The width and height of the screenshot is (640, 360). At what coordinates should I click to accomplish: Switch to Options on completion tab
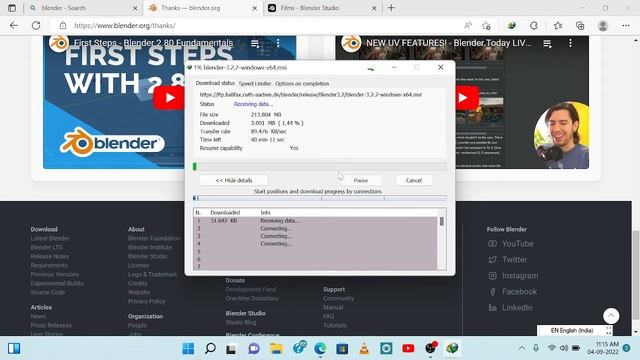pos(302,84)
